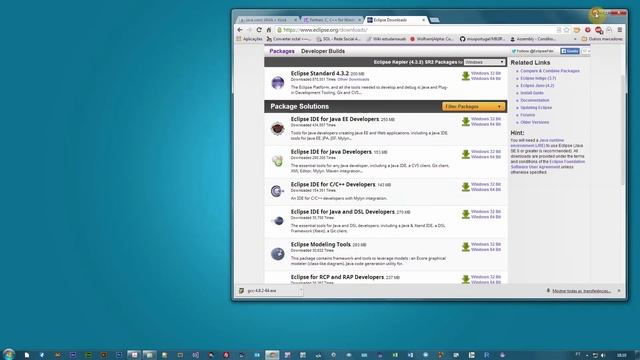The height and width of the screenshot is (360, 640).
Task: Click Mostrar todas as transferências link
Action: click(x=581, y=291)
